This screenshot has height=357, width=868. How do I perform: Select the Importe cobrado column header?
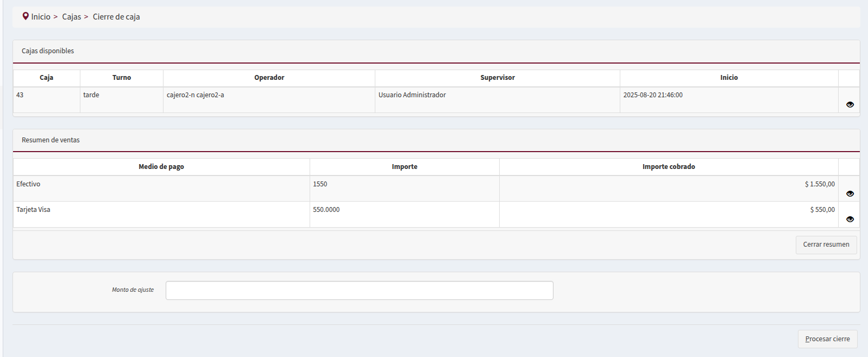[x=668, y=167]
